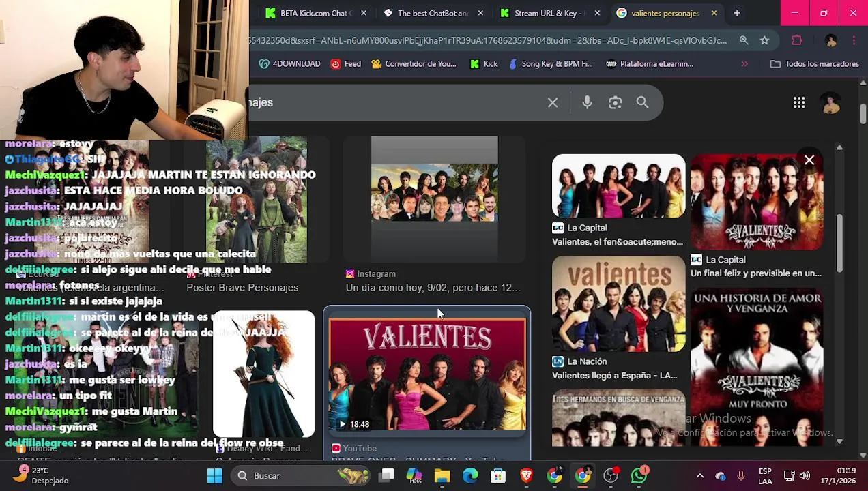Image resolution: width=868 pixels, height=491 pixels.
Task: Play the YouTube Valientes video result
Action: click(427, 374)
